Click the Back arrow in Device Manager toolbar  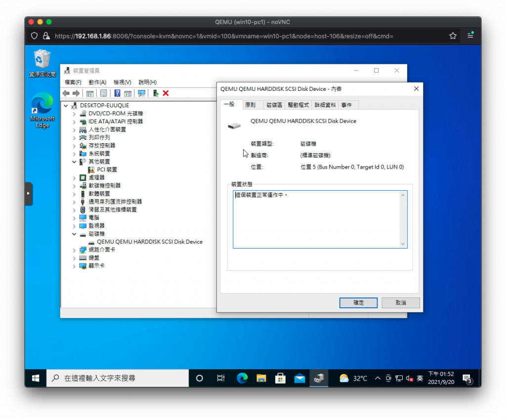pos(66,93)
